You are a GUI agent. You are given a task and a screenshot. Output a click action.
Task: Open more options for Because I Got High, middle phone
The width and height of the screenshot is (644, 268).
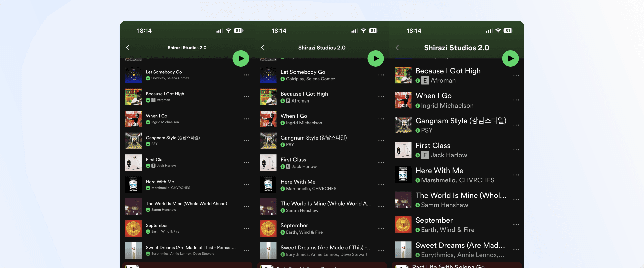[381, 97]
